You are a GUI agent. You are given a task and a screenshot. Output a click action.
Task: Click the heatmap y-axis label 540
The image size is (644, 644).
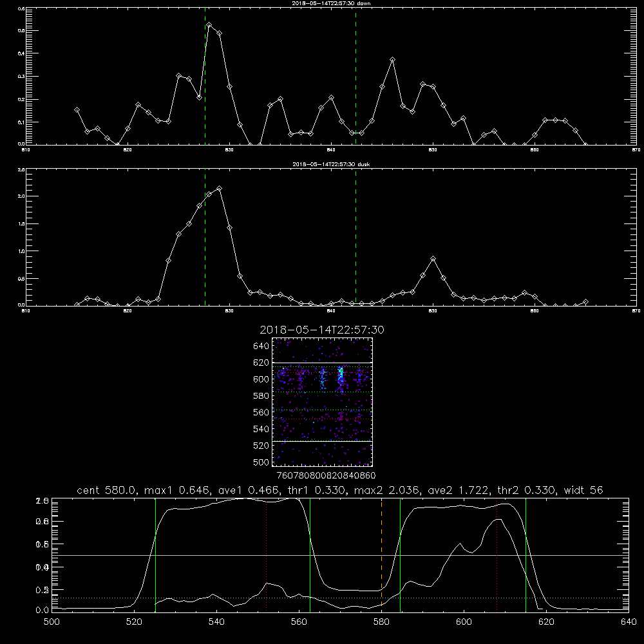tap(261, 429)
